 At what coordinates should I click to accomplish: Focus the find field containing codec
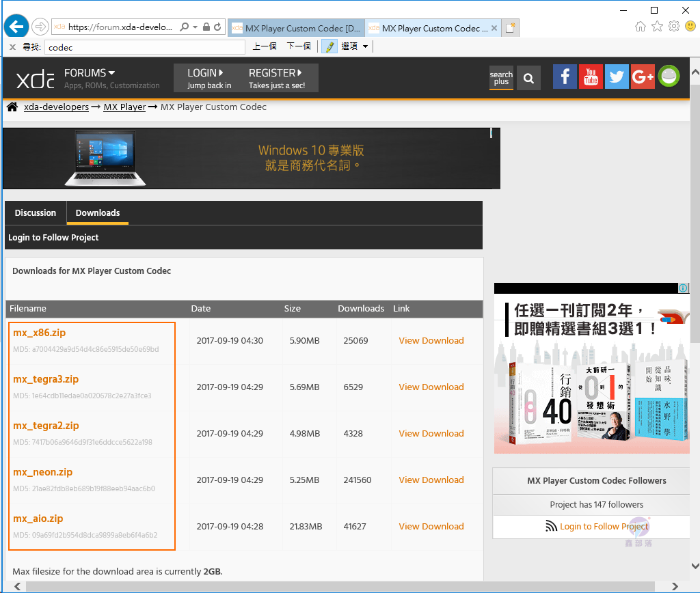click(145, 47)
